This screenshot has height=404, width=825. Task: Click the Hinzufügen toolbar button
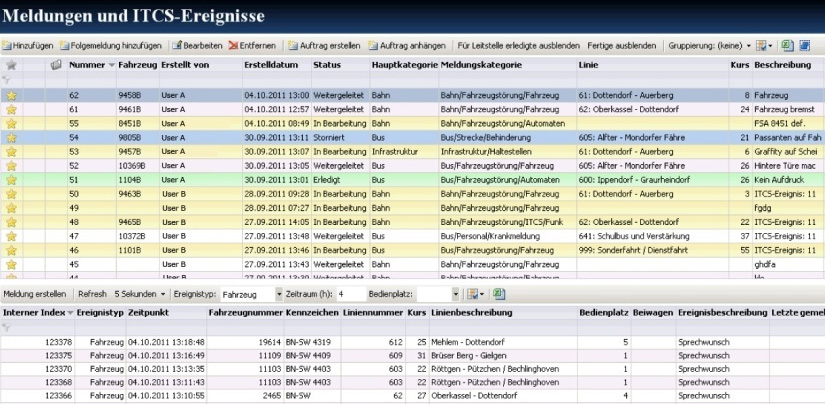tap(27, 46)
